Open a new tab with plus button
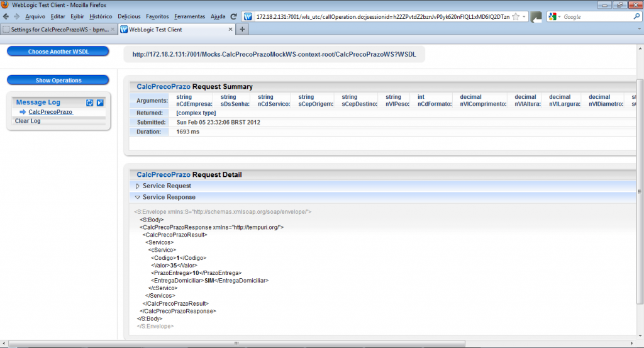644x348 pixels. coord(242,29)
